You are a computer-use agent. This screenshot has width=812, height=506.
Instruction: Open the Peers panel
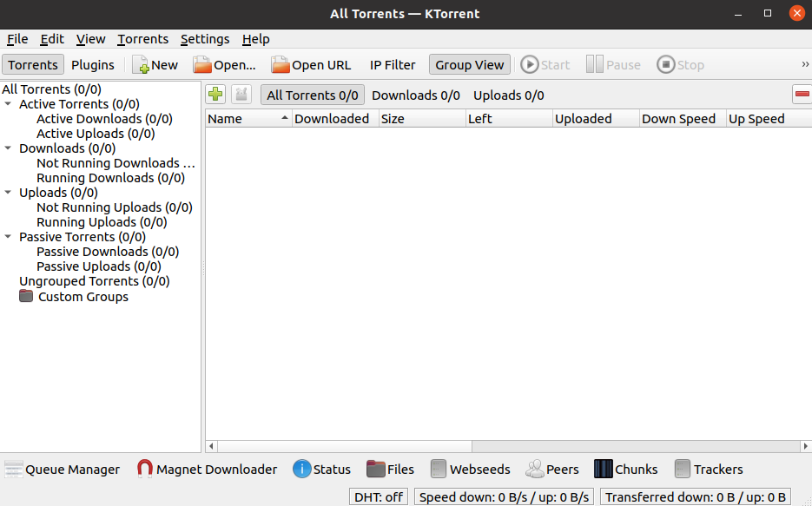[x=552, y=469]
